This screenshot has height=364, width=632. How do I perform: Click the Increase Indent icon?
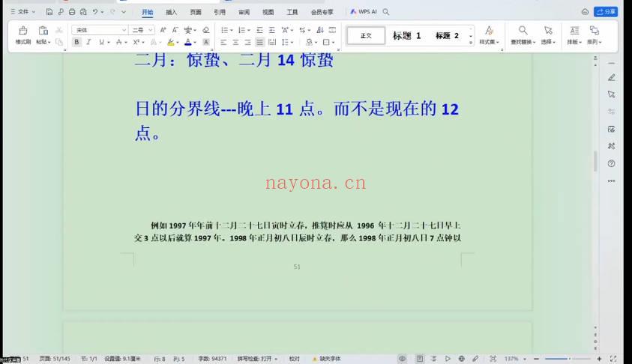pyautogui.click(x=272, y=30)
